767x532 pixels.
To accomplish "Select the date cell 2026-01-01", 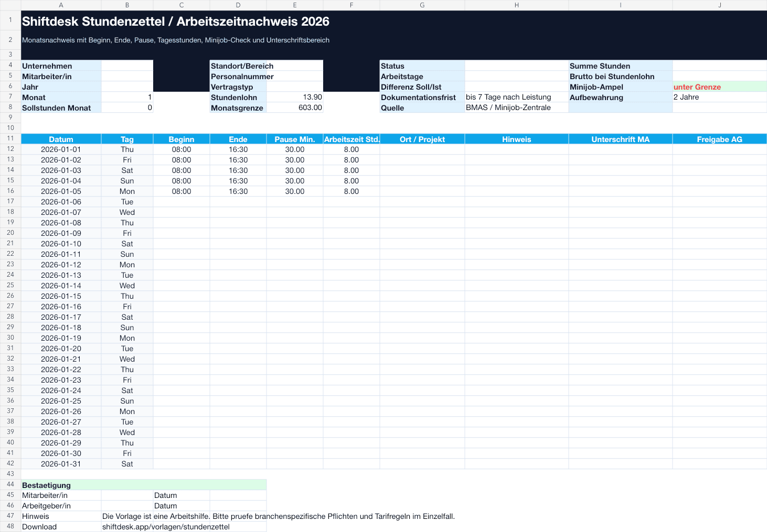I will [x=61, y=149].
